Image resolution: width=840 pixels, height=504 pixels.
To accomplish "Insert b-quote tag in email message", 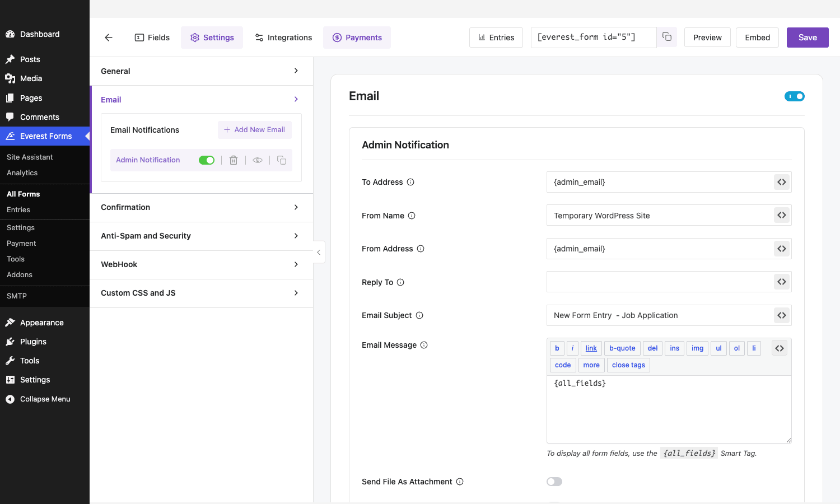I will pos(622,348).
